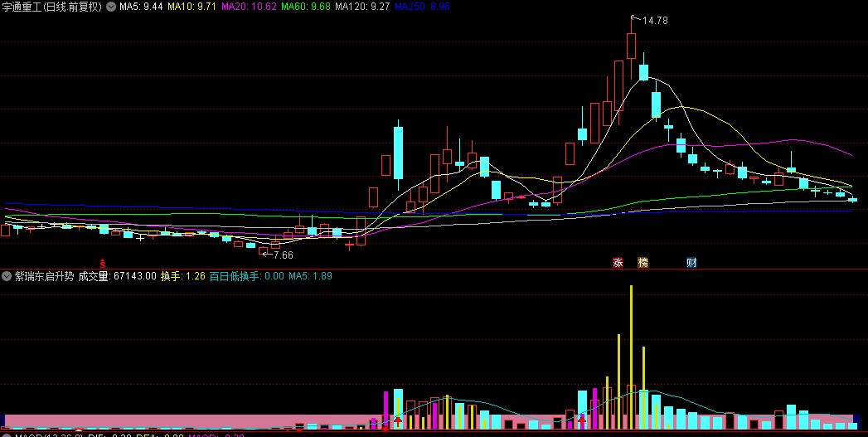Click the 7.66 low price annotation
The width and height of the screenshot is (868, 437).
[x=283, y=255]
